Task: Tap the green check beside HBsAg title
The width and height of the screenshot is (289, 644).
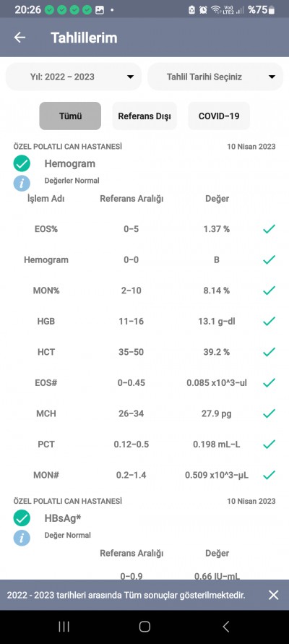Action: point(22,518)
